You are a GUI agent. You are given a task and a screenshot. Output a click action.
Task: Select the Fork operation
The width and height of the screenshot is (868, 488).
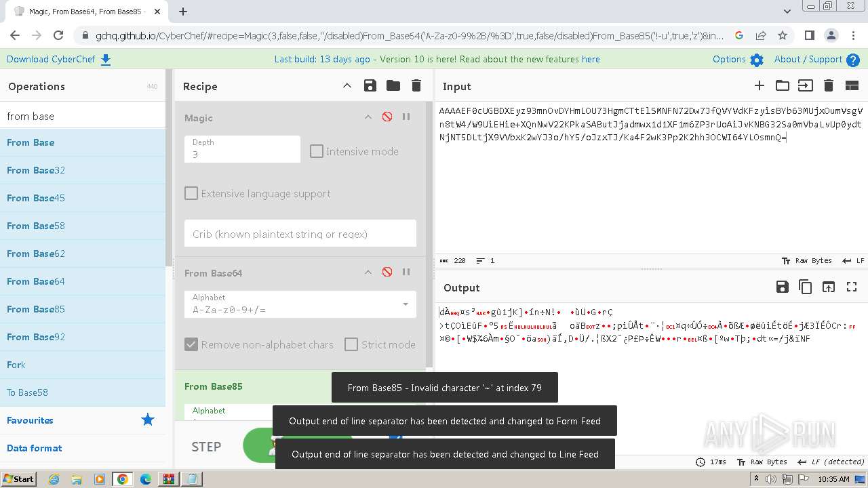pyautogui.click(x=83, y=365)
